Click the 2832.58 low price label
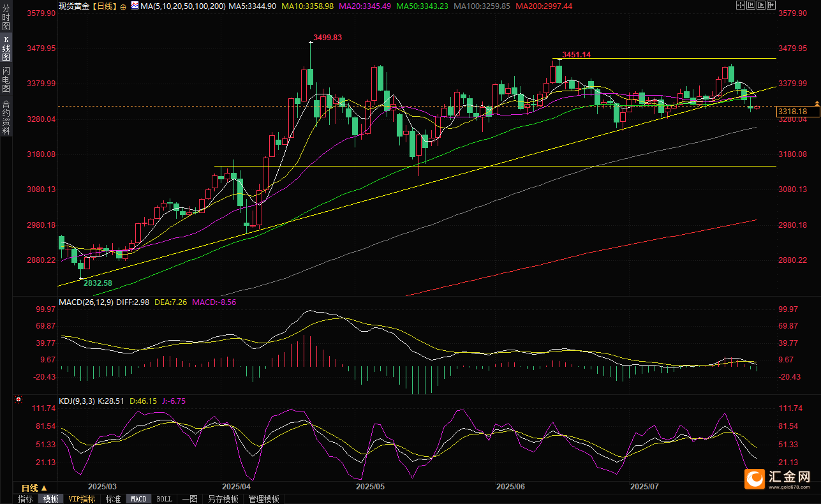 (98, 283)
